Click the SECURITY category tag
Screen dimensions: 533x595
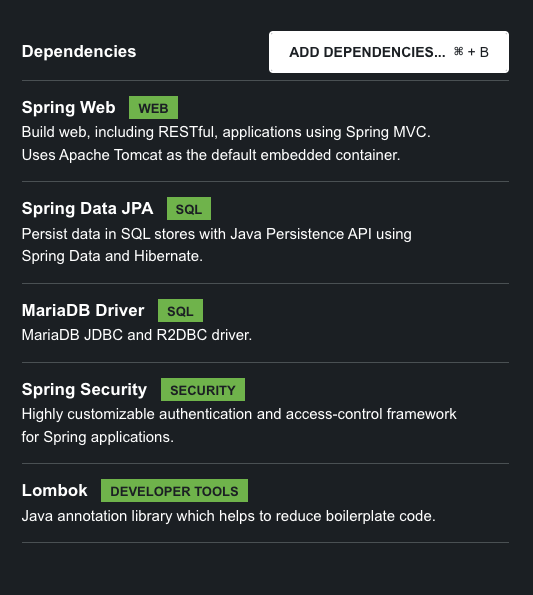tap(203, 390)
